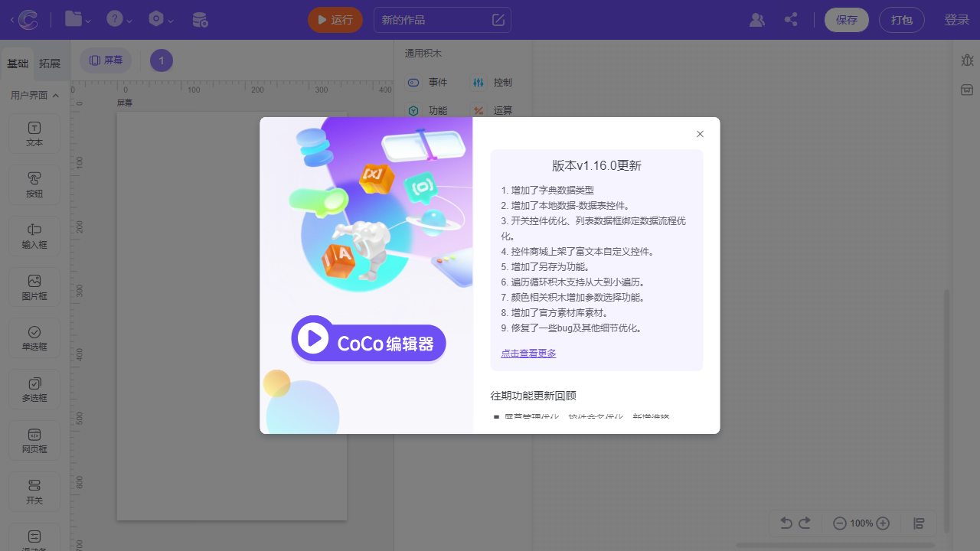Click the 运行 run button
Viewport: 980px width, 551px height.
(335, 20)
